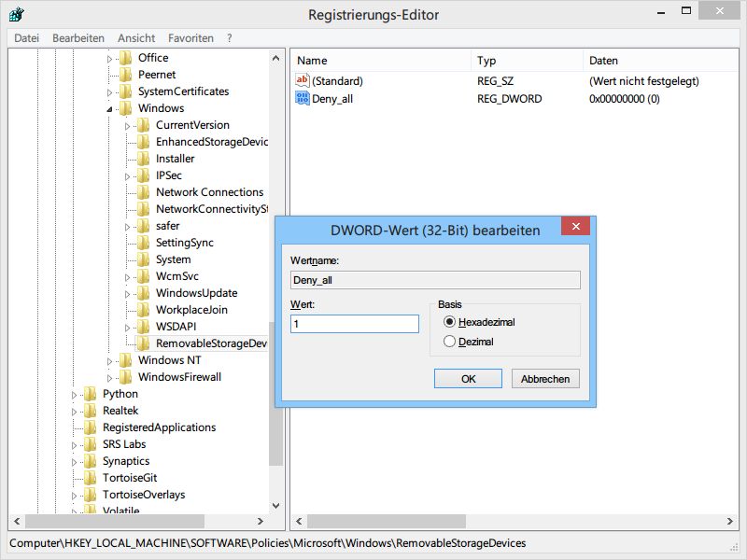Click the Installer folder icon

[144, 159]
